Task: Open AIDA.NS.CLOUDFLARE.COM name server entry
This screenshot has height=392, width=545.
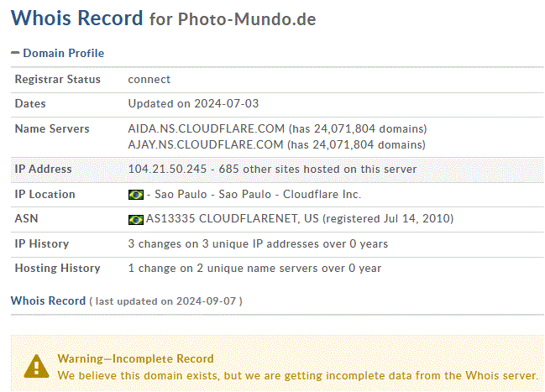Action: 207,129
